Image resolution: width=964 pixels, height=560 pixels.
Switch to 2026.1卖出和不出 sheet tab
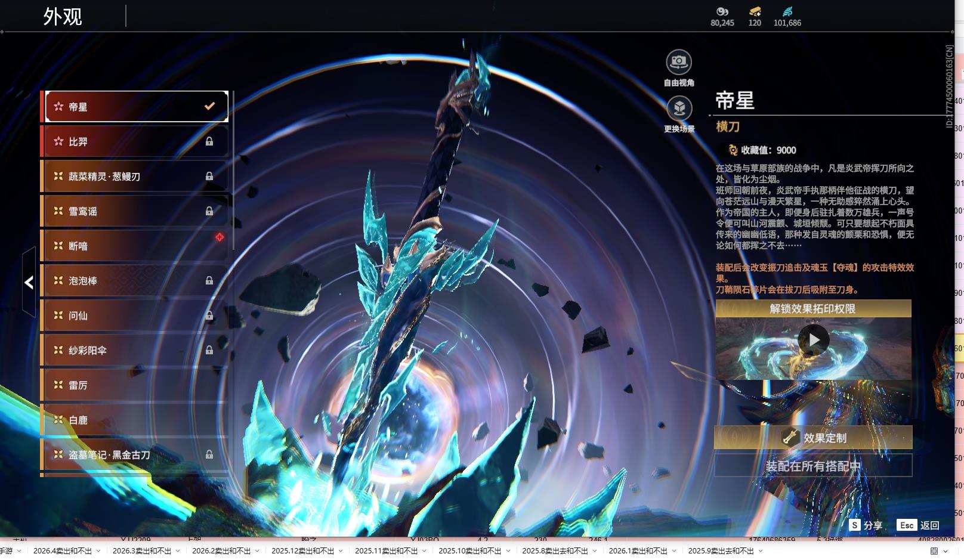tap(638, 551)
